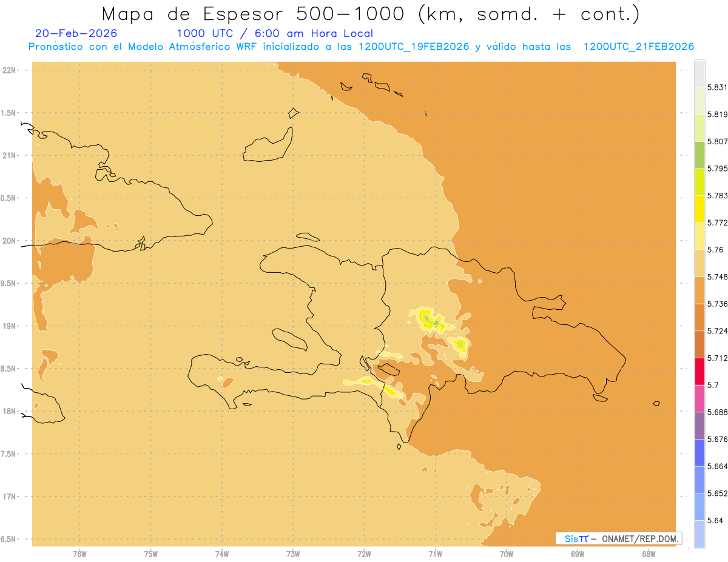The image size is (728, 562).
Task: Click the longitude label '74W'
Action: tap(222, 554)
